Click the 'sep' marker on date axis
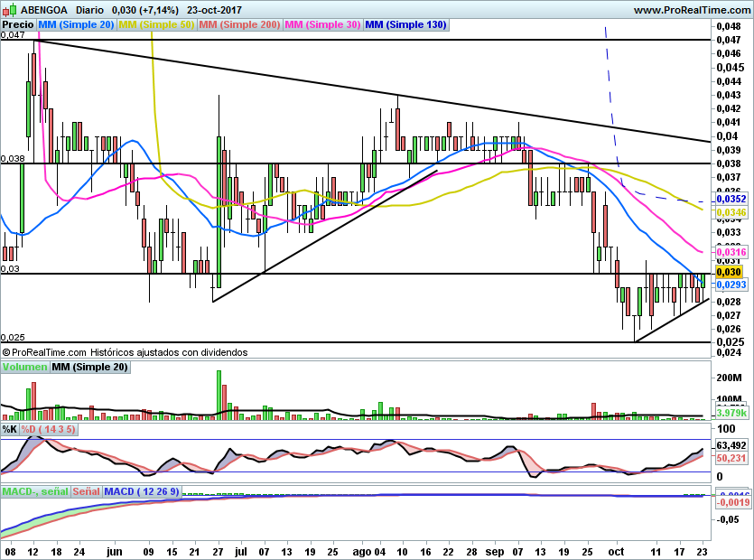 pos(496,550)
